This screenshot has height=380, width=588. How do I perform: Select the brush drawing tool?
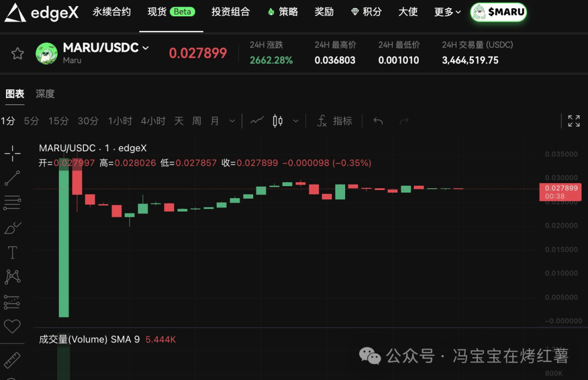pos(13,228)
